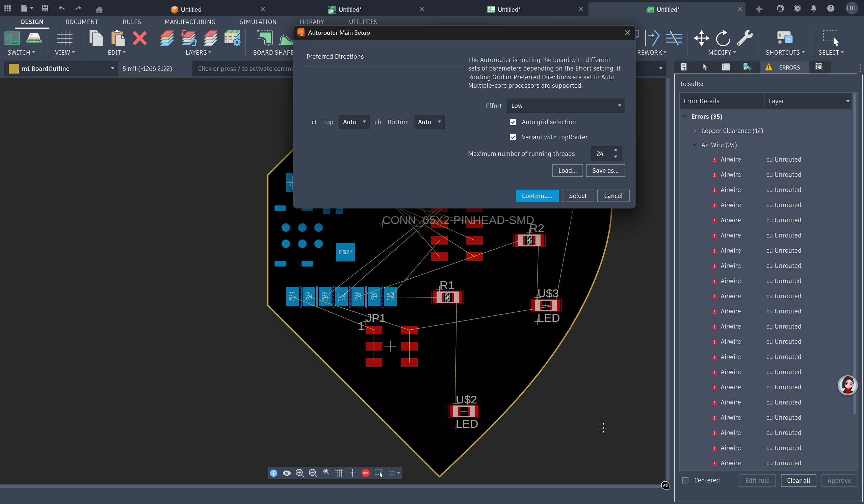Toggle eye visibility icon on bottom toolbar
Screen dimensions: 864x504
(287, 473)
